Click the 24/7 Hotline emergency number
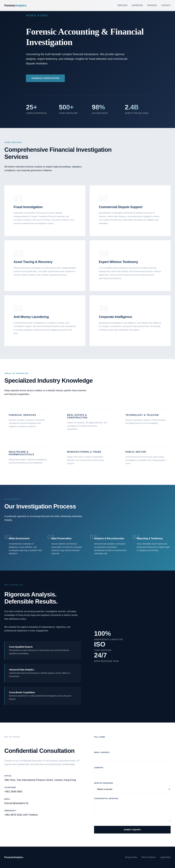Viewport: 175px width, 868px height. (21, 815)
